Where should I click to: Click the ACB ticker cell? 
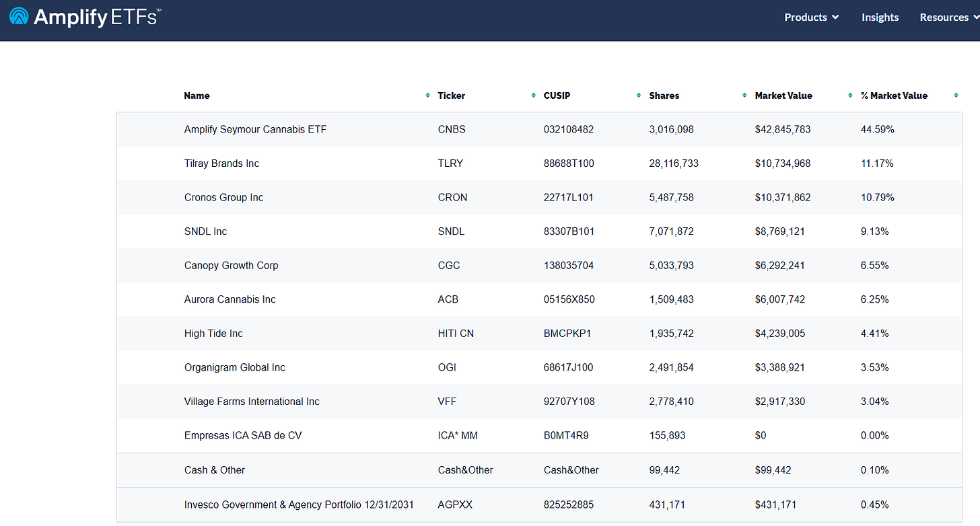pyautogui.click(x=448, y=299)
